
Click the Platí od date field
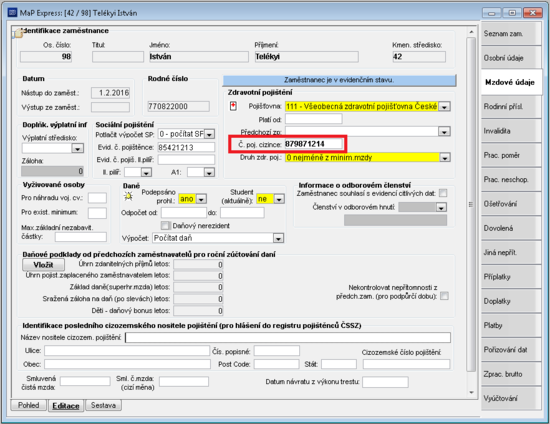[314, 119]
